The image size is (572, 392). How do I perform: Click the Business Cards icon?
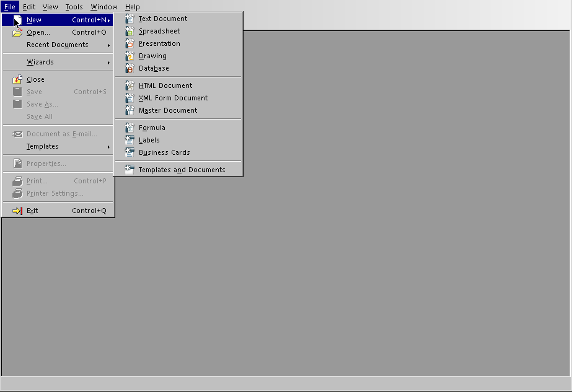(x=130, y=152)
